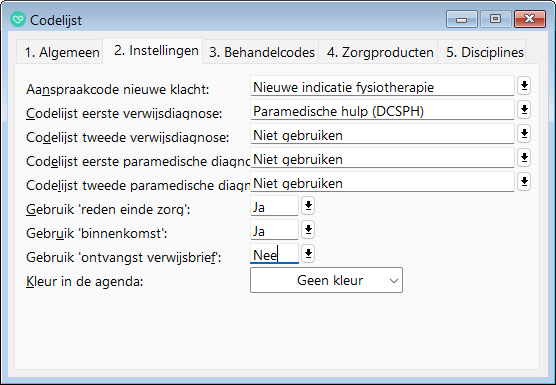Open the 4. Zorgproducten tab
Viewport: 556px width, 385px height.
380,52
